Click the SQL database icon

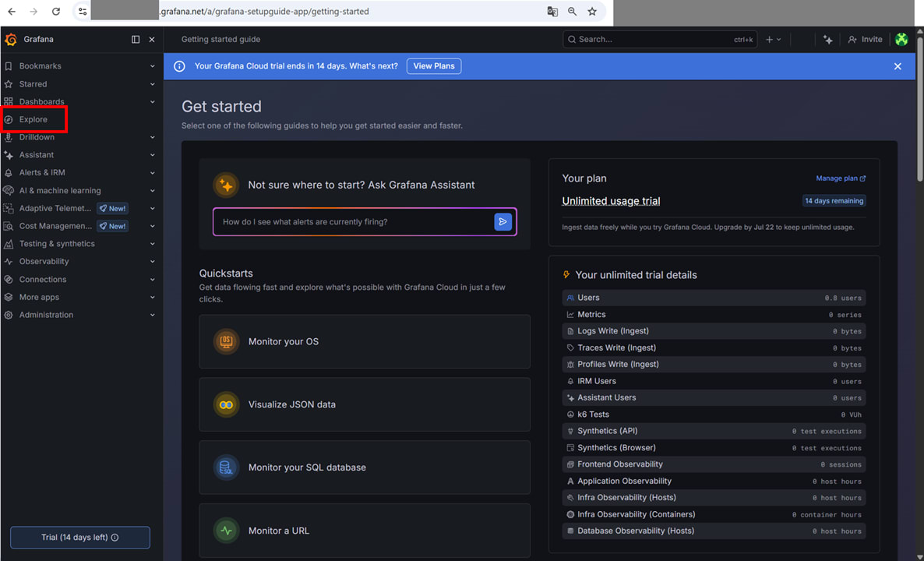[x=226, y=467]
